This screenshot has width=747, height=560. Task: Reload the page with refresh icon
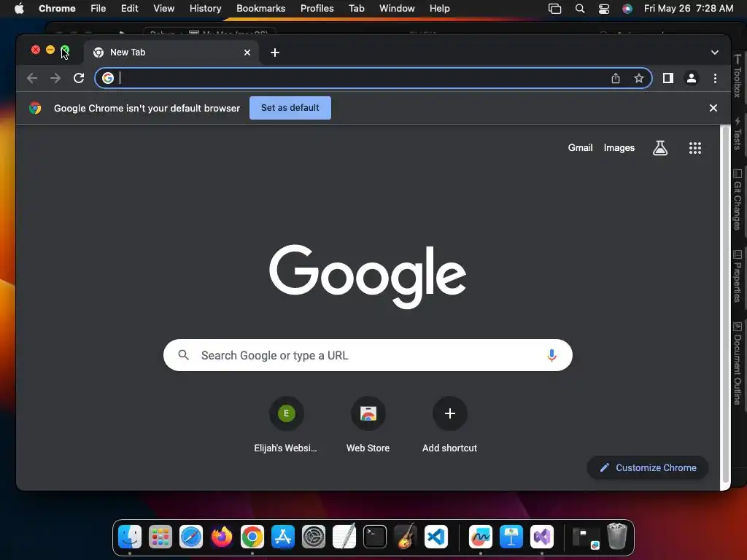tap(79, 78)
